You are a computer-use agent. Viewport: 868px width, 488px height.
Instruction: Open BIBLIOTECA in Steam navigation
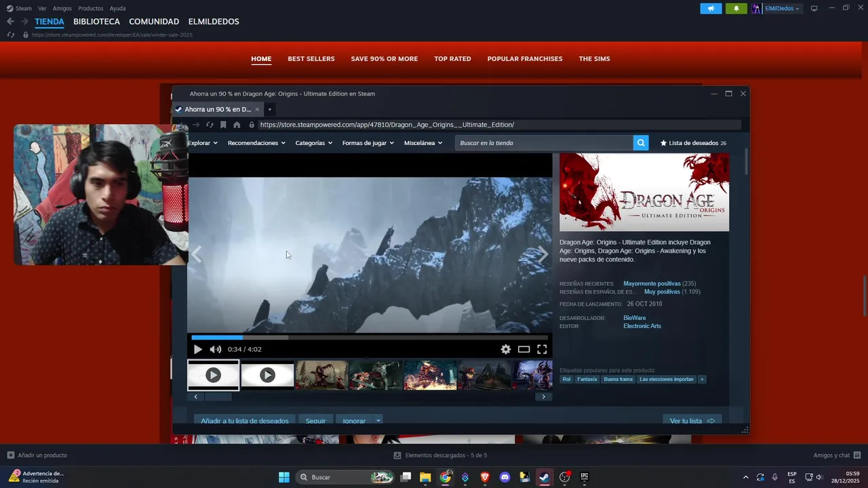click(96, 22)
